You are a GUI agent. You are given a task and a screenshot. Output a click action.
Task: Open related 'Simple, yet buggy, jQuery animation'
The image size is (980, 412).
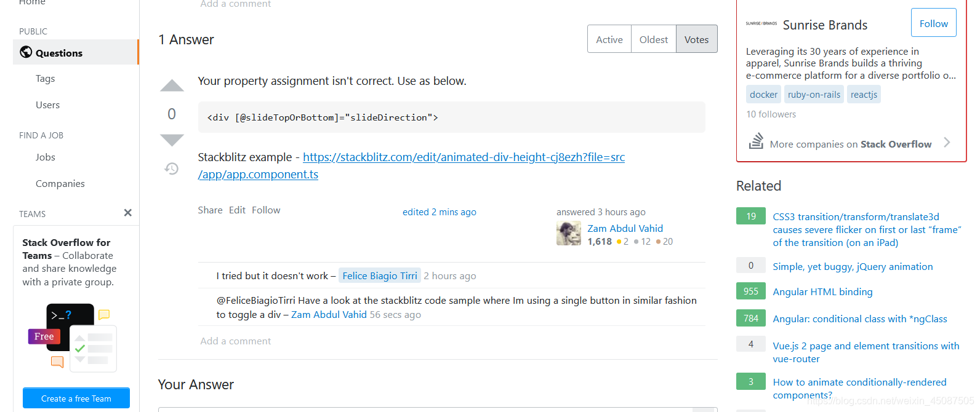point(853,267)
